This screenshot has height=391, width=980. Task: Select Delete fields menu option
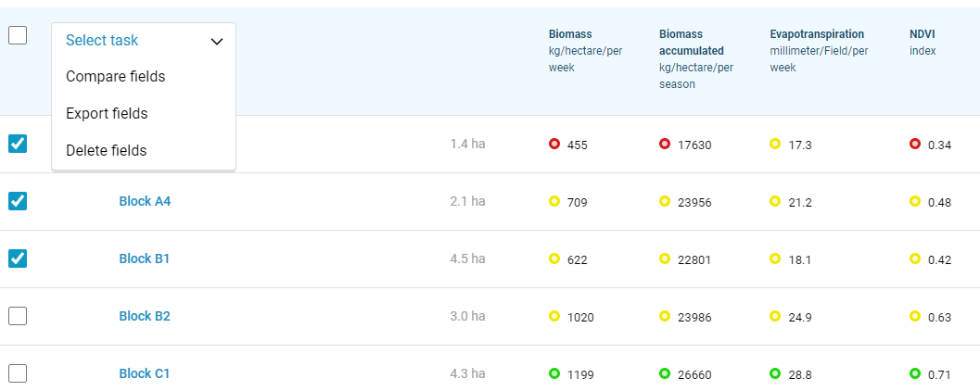pyautogui.click(x=107, y=151)
